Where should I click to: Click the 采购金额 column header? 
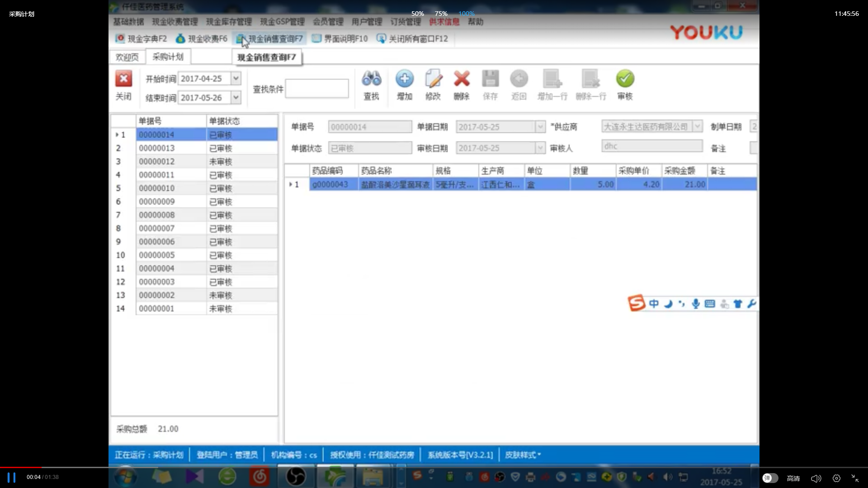pos(684,171)
